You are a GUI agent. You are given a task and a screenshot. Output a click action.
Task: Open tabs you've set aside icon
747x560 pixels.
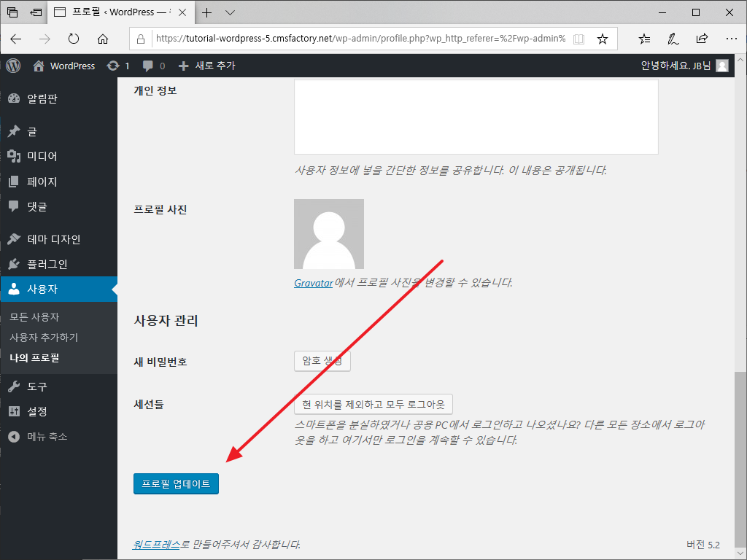[12, 12]
